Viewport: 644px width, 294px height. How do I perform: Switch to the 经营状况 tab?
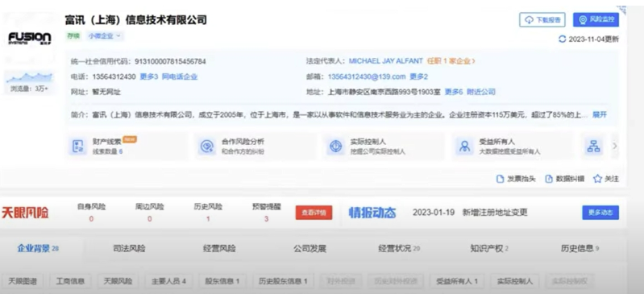coord(399,248)
